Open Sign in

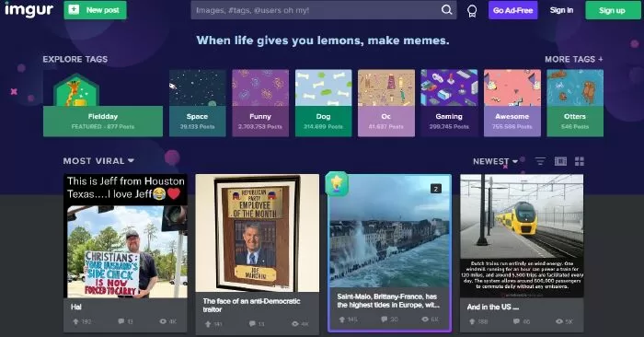click(561, 10)
